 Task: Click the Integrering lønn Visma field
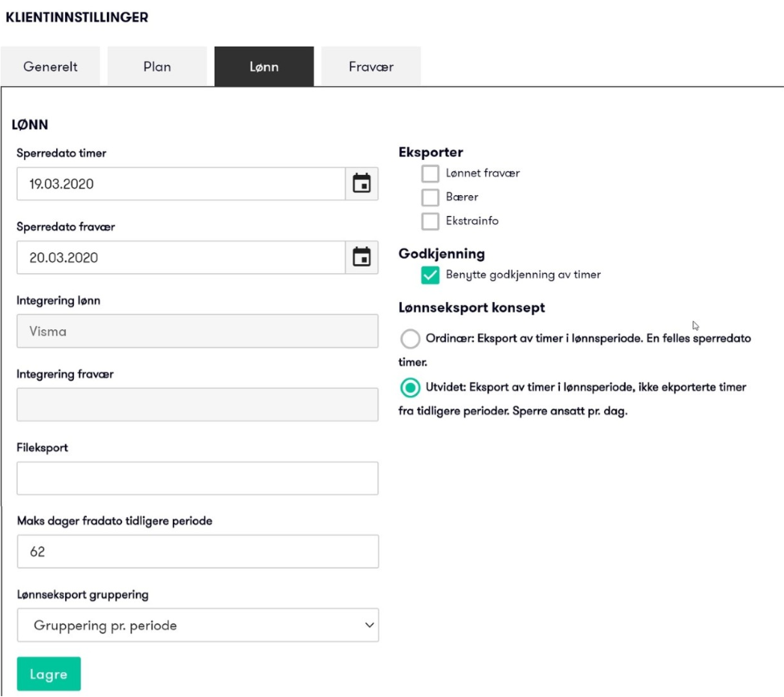click(x=198, y=331)
